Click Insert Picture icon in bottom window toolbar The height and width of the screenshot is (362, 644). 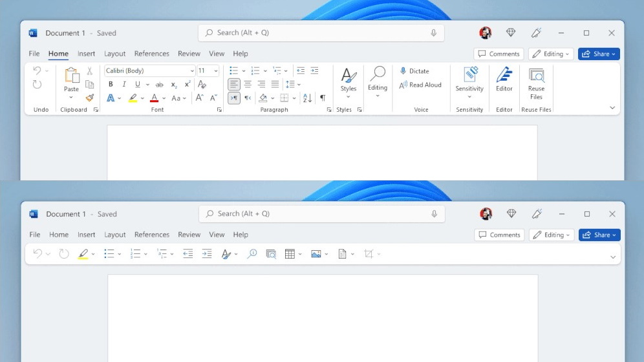pyautogui.click(x=316, y=254)
